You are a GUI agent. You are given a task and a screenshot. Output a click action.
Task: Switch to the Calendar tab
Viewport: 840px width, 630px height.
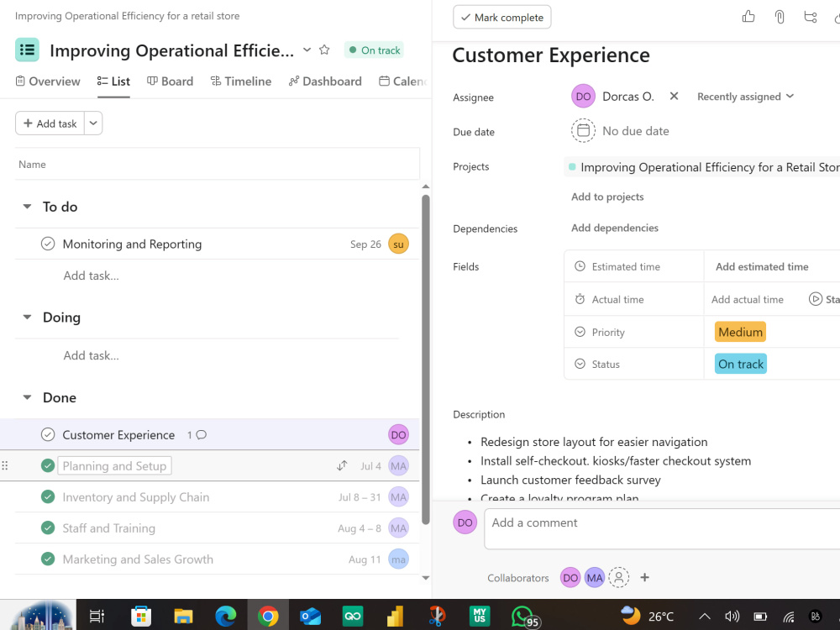[403, 81]
